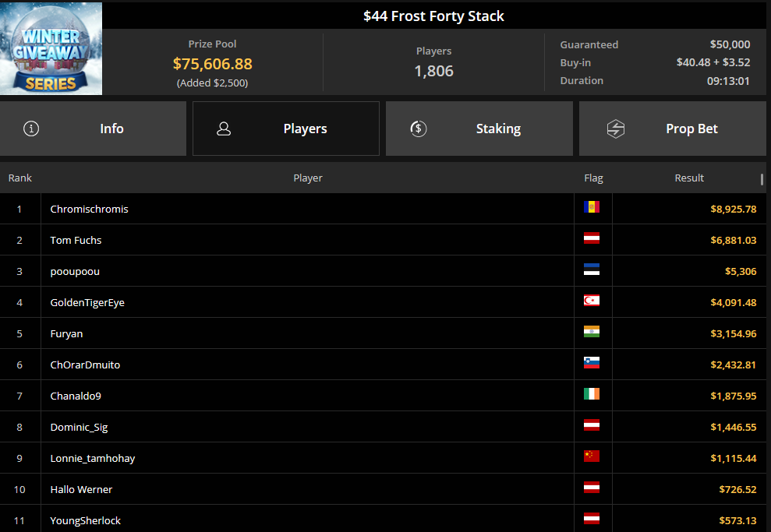Screen dimensions: 771x532
Task: Select the Dominic_Sig row
Action: pos(383,427)
